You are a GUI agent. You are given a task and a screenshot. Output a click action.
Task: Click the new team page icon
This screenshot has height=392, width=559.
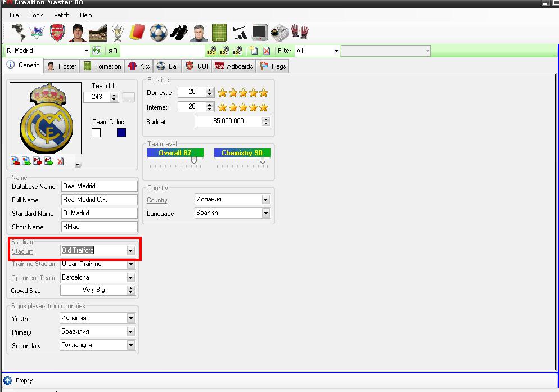pos(254,51)
